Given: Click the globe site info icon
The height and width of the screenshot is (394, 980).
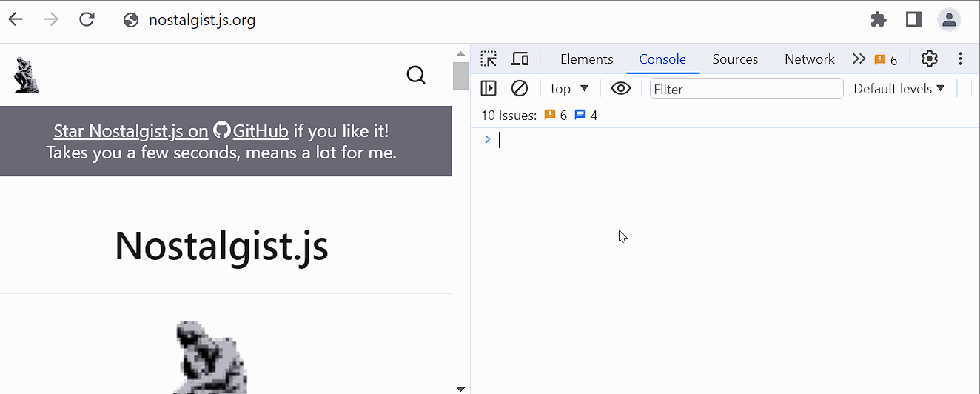Looking at the screenshot, I should pos(131,20).
